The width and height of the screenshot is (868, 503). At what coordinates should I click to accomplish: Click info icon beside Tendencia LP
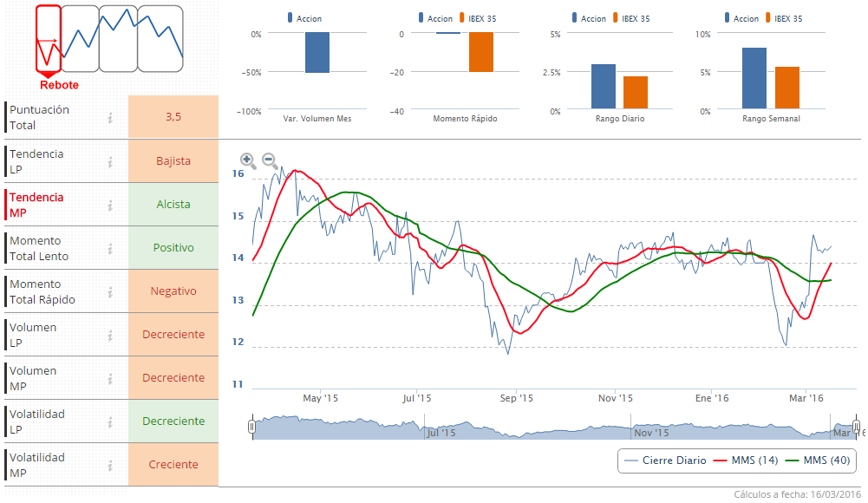coord(110,161)
